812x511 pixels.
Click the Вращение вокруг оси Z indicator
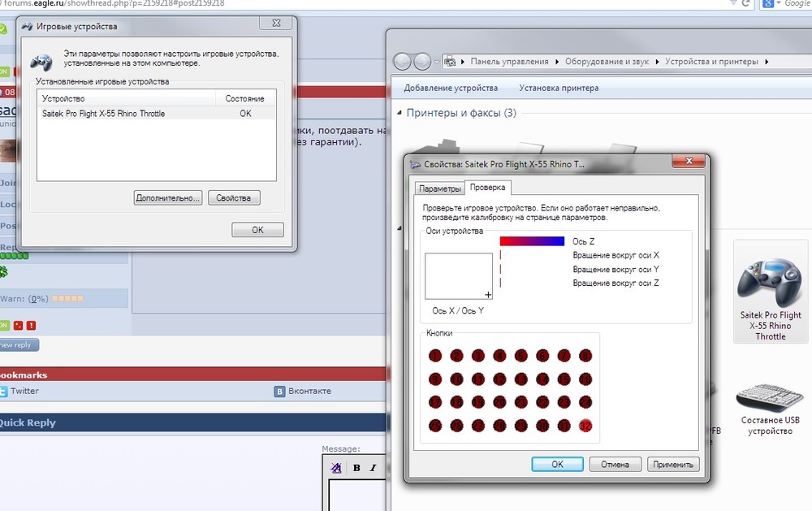click(500, 283)
